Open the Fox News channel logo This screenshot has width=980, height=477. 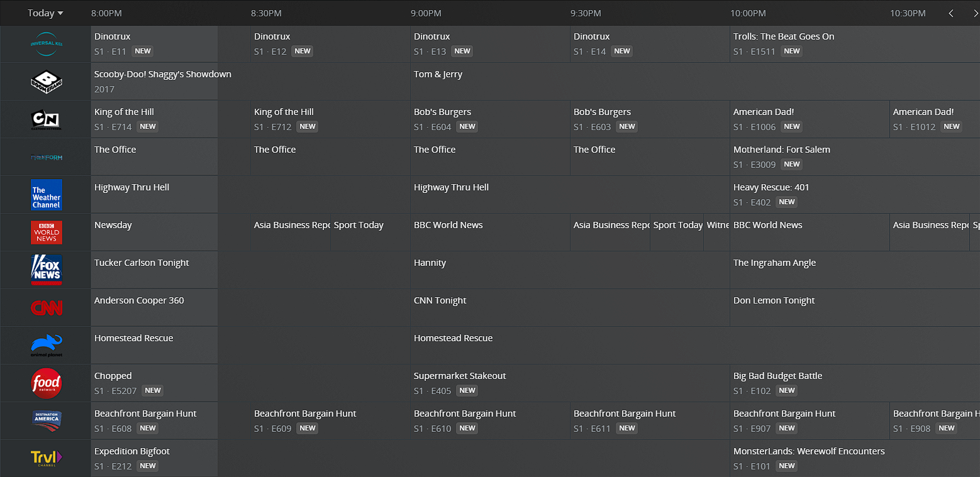point(47,270)
